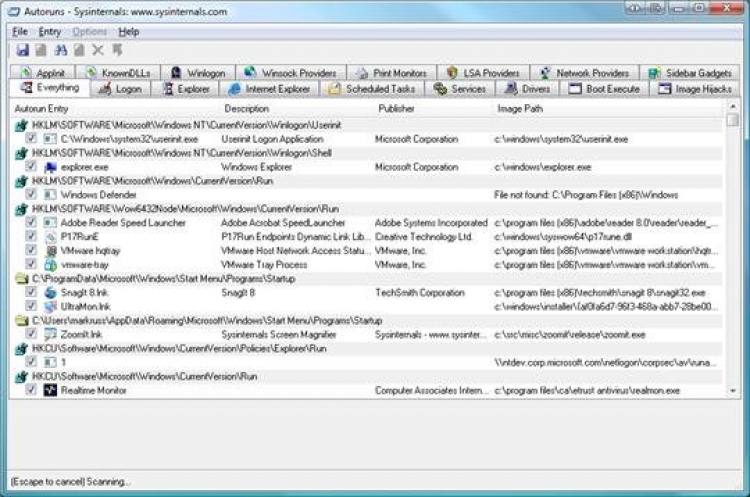Click c:\windows\explorer.exe image path

tap(543, 167)
